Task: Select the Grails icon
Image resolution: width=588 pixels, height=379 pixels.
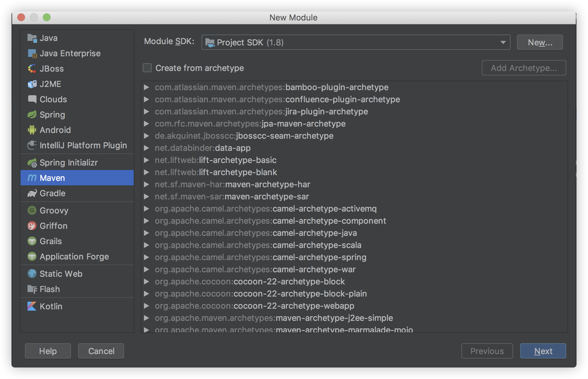Action: point(32,241)
